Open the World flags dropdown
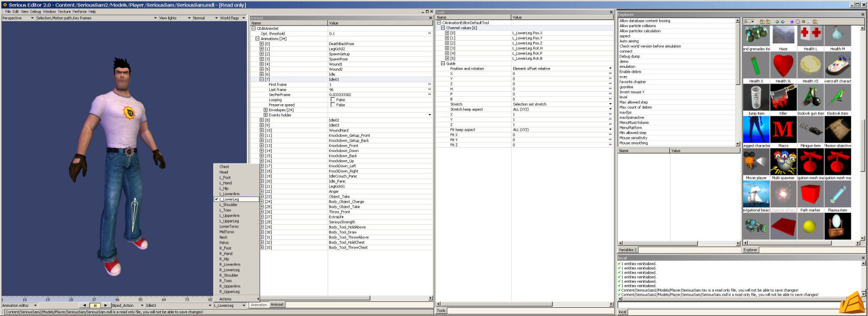 tap(233, 18)
